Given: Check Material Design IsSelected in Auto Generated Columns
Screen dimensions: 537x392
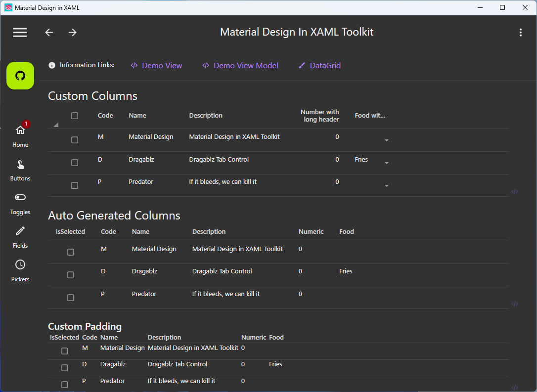Looking at the screenshot, I should [x=71, y=252].
